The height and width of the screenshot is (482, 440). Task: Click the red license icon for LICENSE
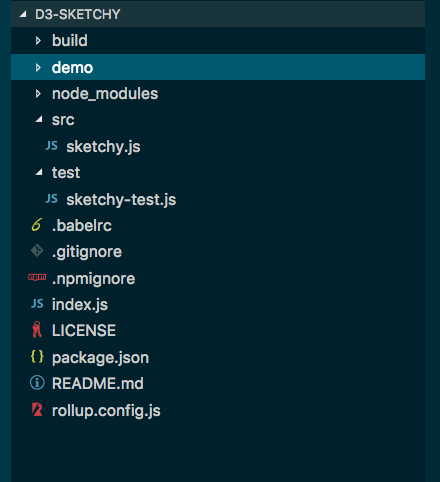pyautogui.click(x=37, y=330)
